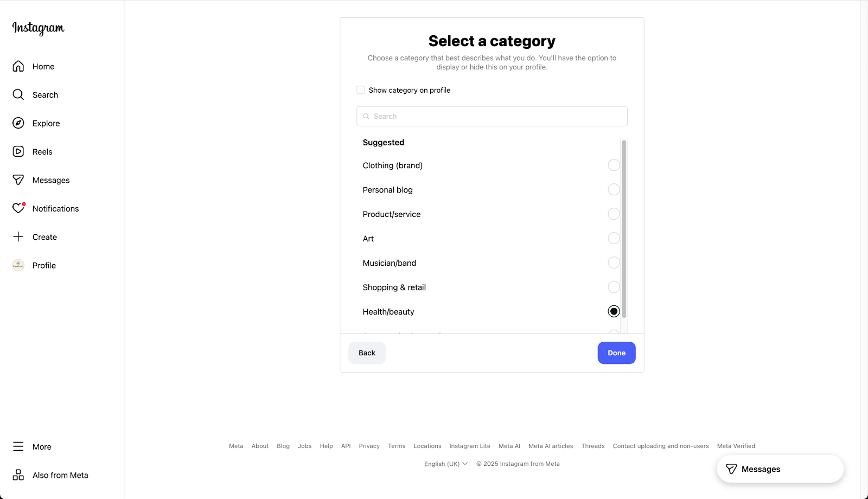Click the Search magnifier icon in sidebar
Viewport: 868px width, 499px height.
18,95
